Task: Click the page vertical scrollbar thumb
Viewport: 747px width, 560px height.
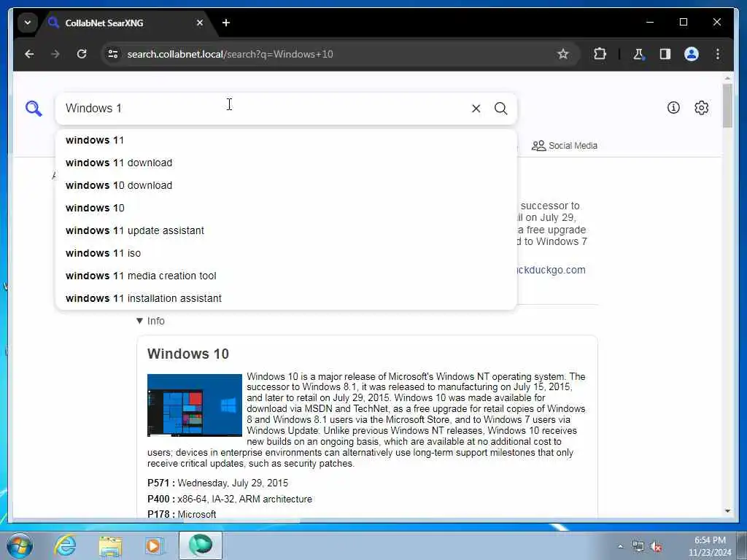Action: click(x=727, y=106)
